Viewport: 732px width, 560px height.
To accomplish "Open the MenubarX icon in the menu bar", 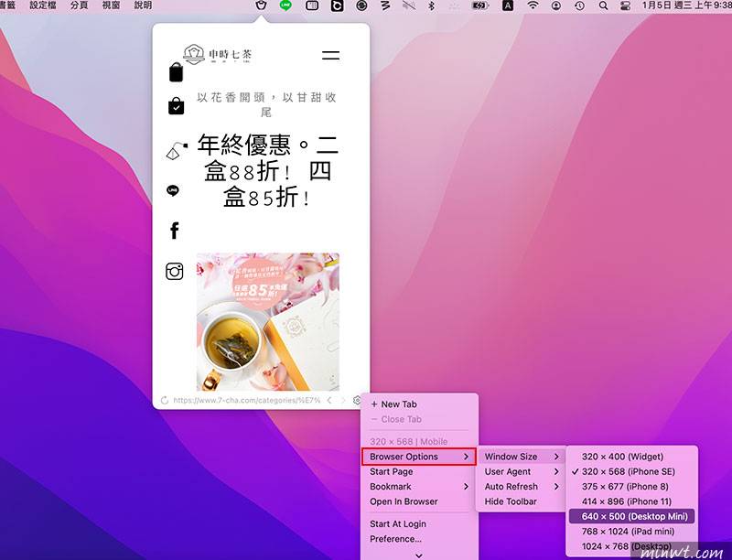I will pyautogui.click(x=262, y=5).
